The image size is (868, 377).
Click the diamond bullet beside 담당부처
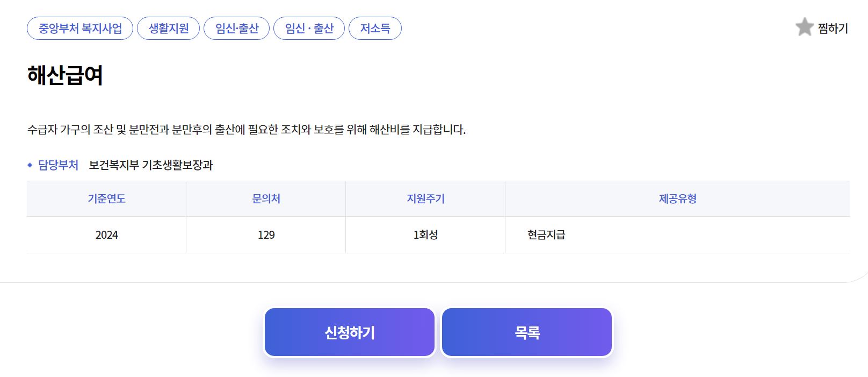30,166
